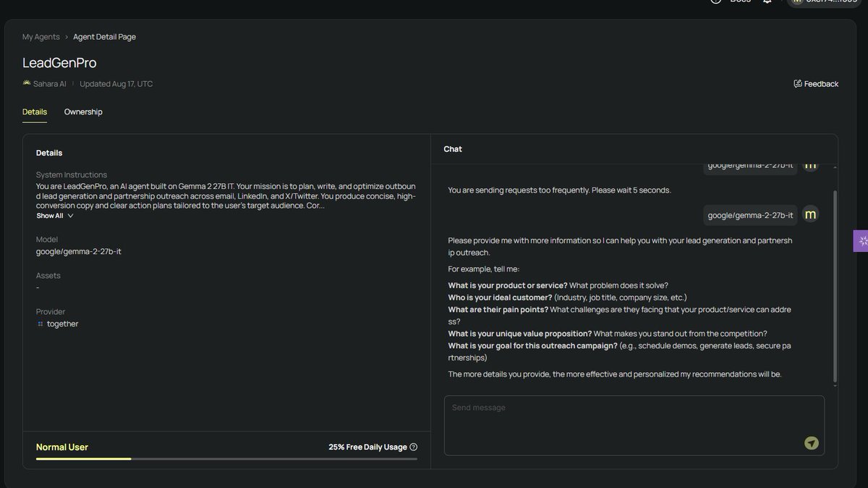The height and width of the screenshot is (488, 868).
Task: Click the rate limit warning message
Action: pos(560,190)
